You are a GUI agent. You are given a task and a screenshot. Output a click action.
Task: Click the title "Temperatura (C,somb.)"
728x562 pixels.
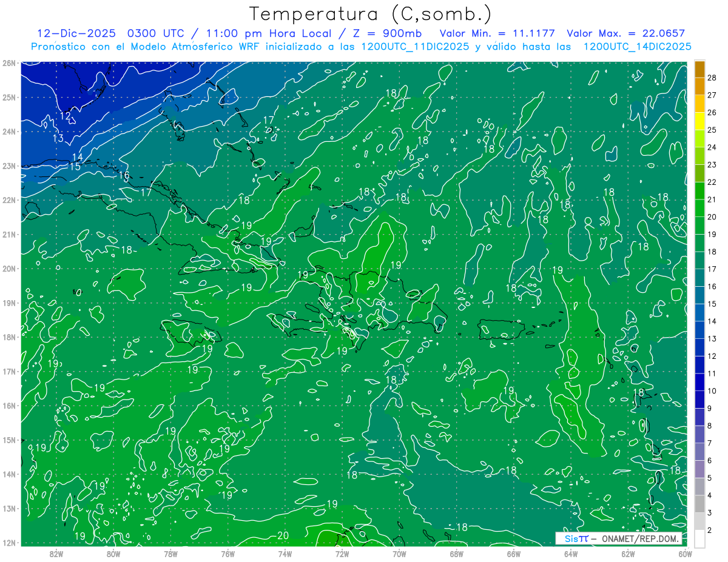point(371,14)
